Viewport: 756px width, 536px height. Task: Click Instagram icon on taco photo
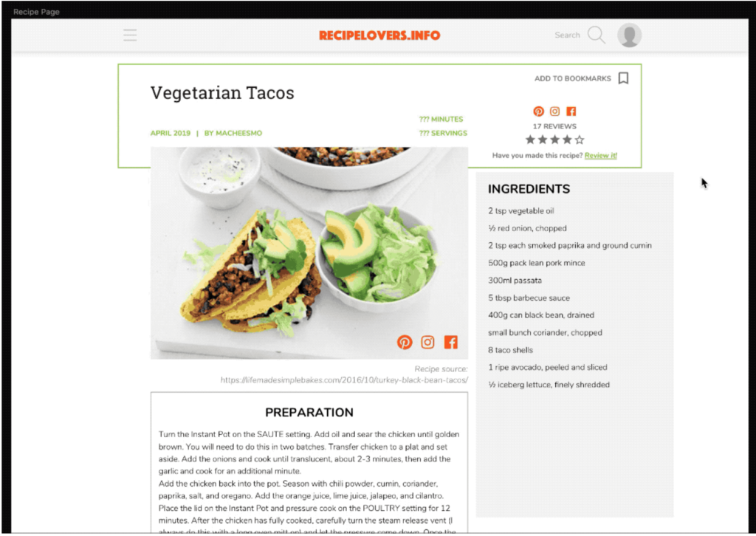coord(427,343)
